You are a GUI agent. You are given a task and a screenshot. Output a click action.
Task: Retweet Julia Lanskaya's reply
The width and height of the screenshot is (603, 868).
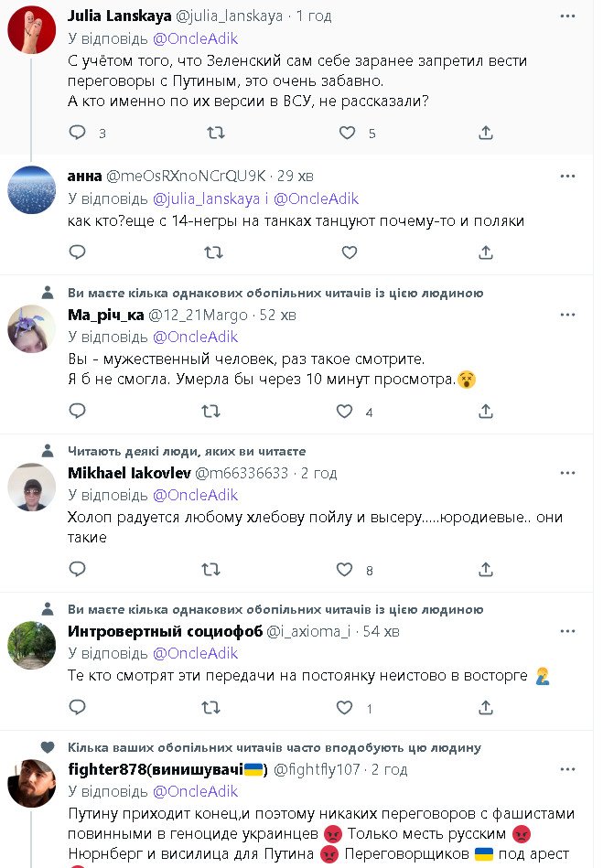(214, 134)
